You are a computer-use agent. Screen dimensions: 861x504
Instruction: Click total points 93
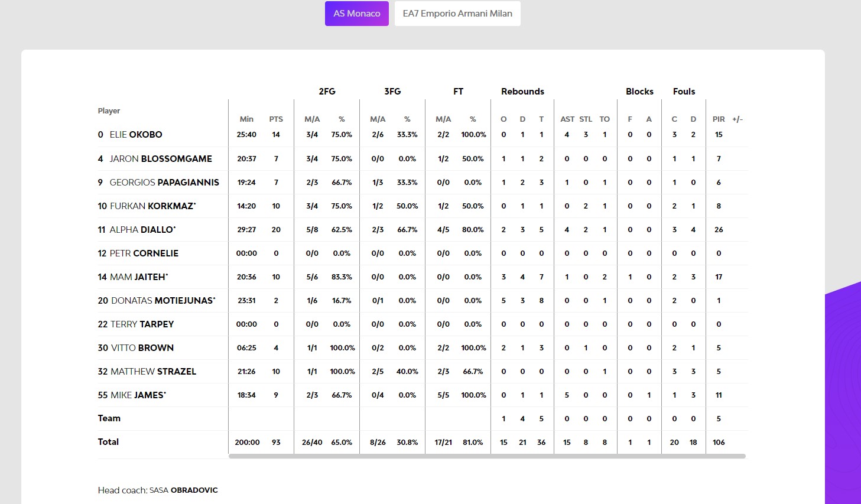click(276, 442)
